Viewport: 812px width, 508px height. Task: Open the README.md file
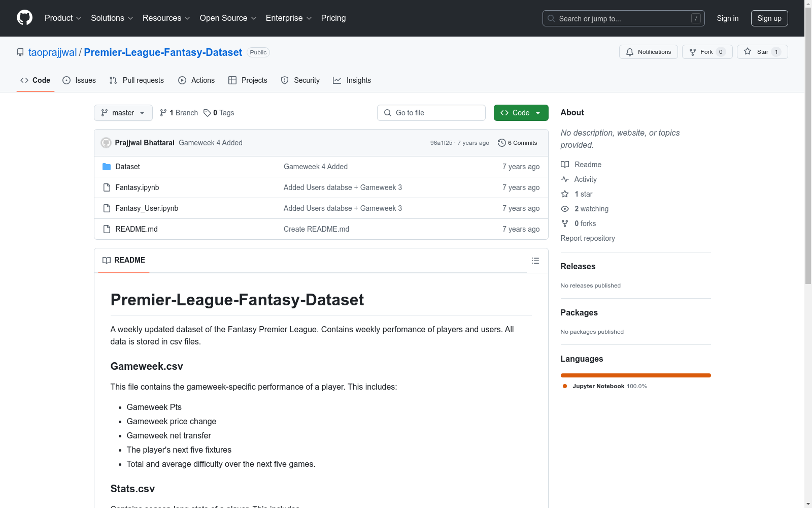pos(137,229)
